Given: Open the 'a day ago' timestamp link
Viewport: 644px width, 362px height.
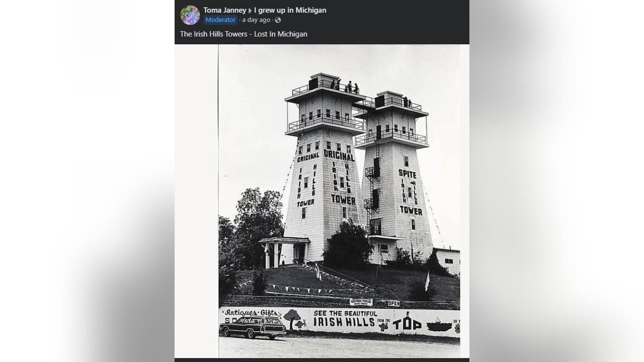Looking at the screenshot, I should [257, 20].
